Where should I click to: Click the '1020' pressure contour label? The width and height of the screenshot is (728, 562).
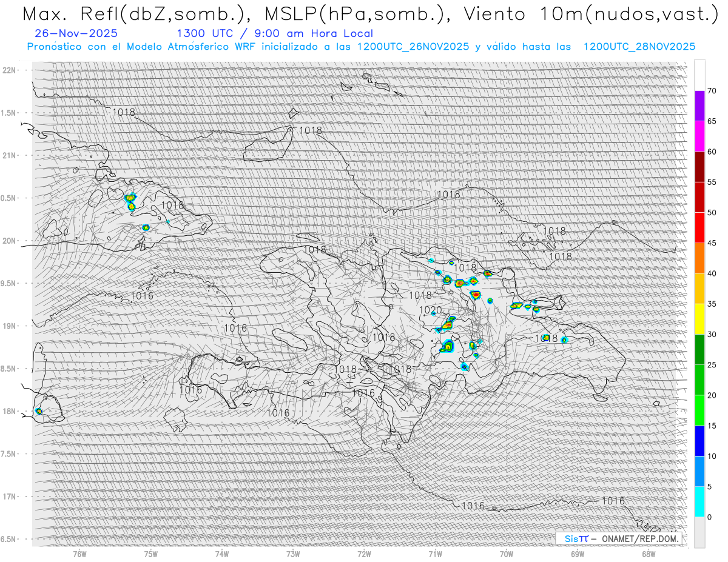tap(431, 310)
